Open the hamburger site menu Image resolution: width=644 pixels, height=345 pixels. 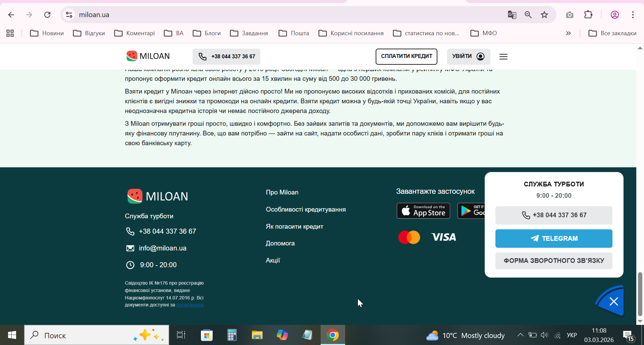503,57
